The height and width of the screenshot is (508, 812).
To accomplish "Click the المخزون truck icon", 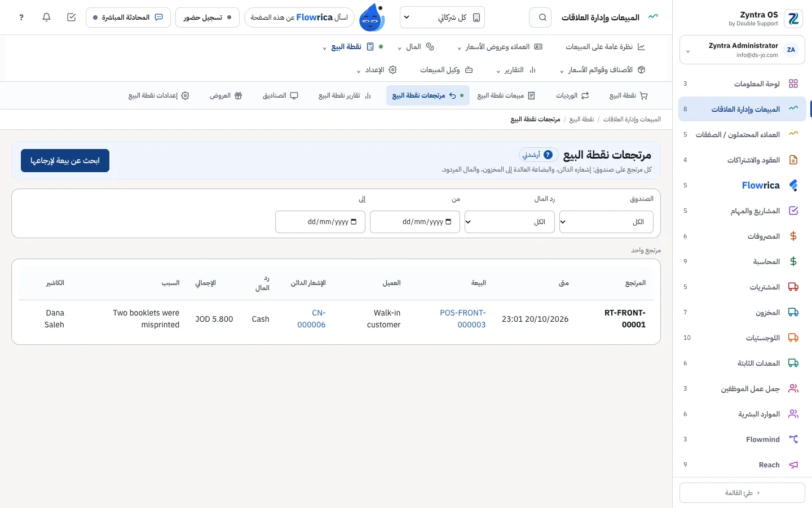I will (x=793, y=312).
